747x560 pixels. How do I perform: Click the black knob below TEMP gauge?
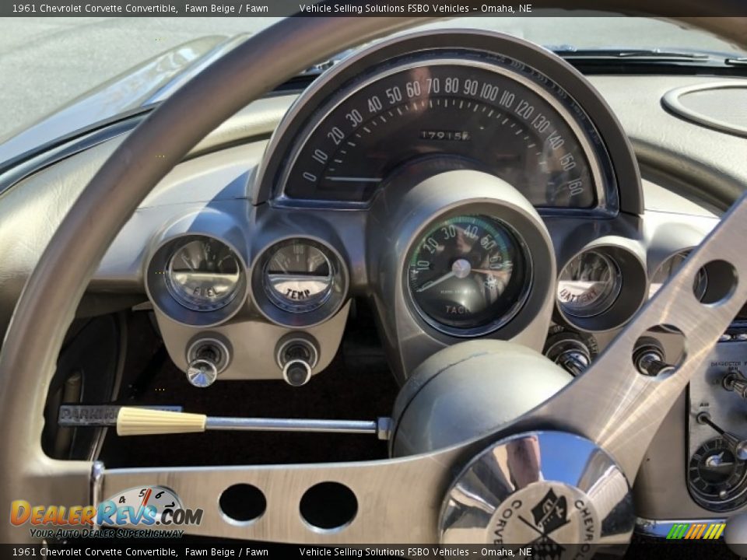click(297, 372)
